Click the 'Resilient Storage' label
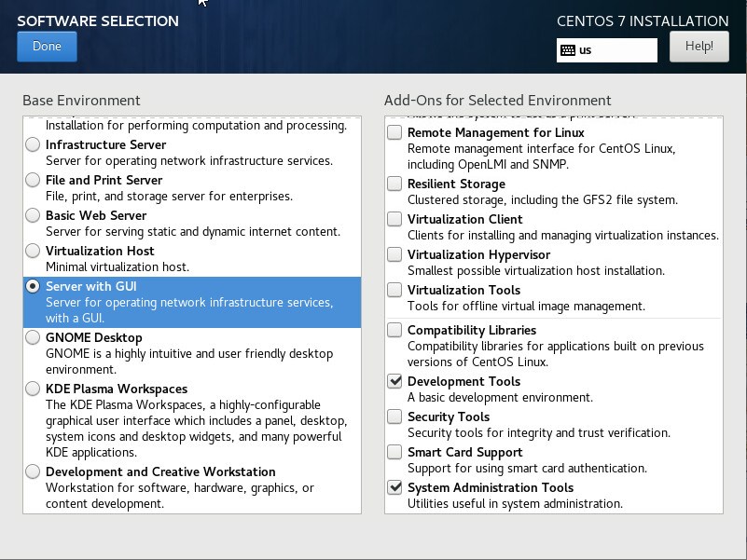747x560 pixels. coord(456,184)
